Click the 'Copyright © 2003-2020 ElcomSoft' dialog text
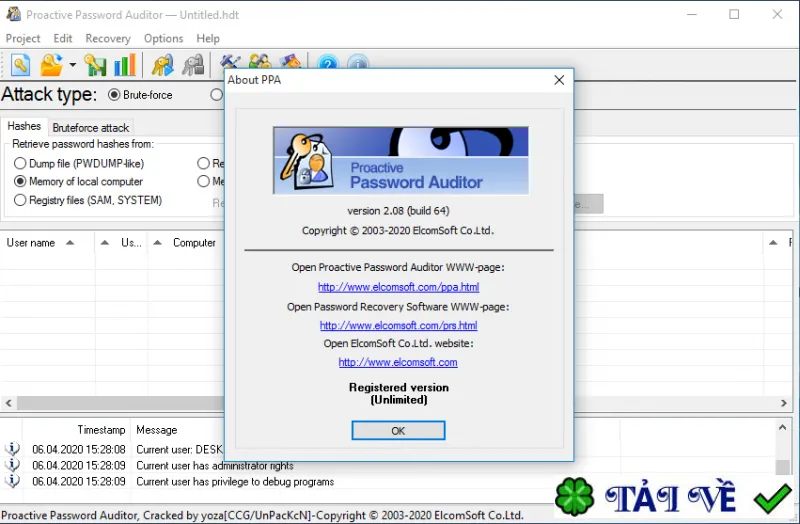 point(398,231)
